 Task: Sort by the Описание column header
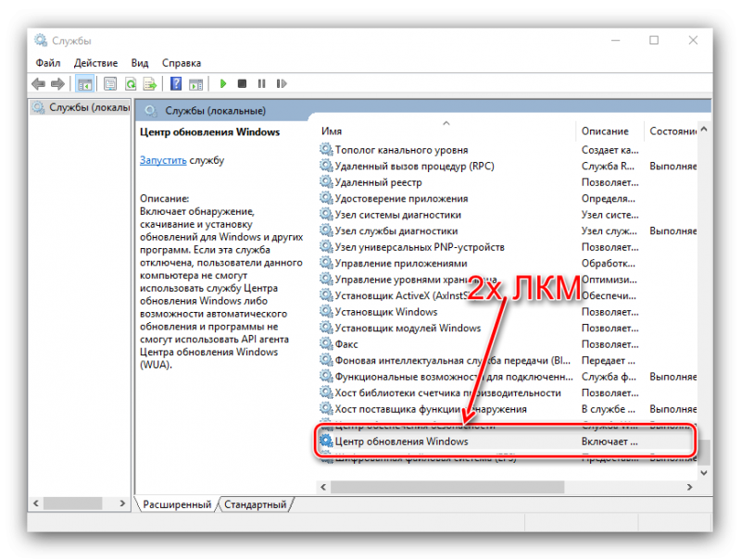[605, 131]
